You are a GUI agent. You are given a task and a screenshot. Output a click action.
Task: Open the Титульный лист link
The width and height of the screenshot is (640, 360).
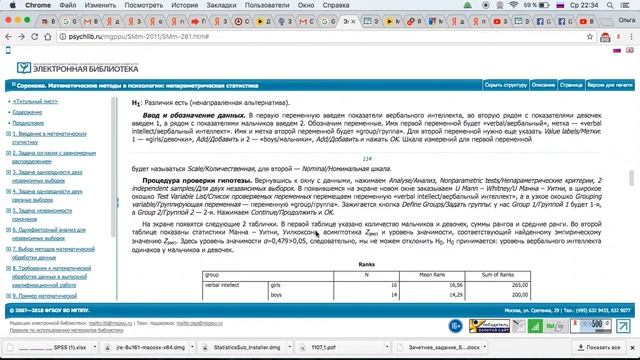[x=35, y=101]
